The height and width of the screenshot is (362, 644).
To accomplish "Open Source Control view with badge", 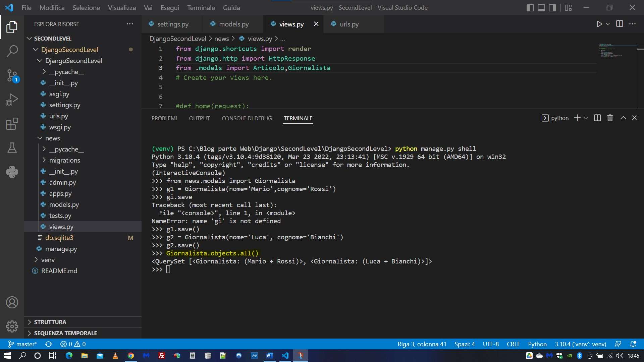I will (x=12, y=76).
